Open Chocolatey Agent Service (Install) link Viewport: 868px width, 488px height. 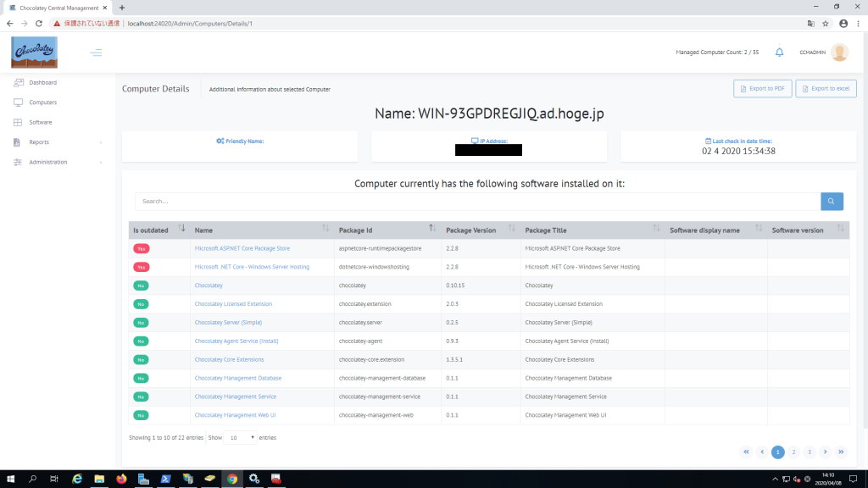236,341
